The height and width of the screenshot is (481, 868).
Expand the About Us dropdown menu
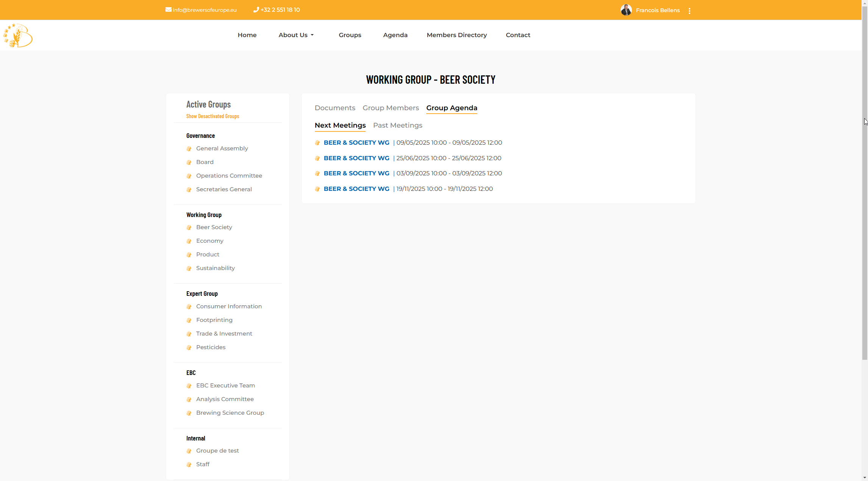tap(296, 35)
